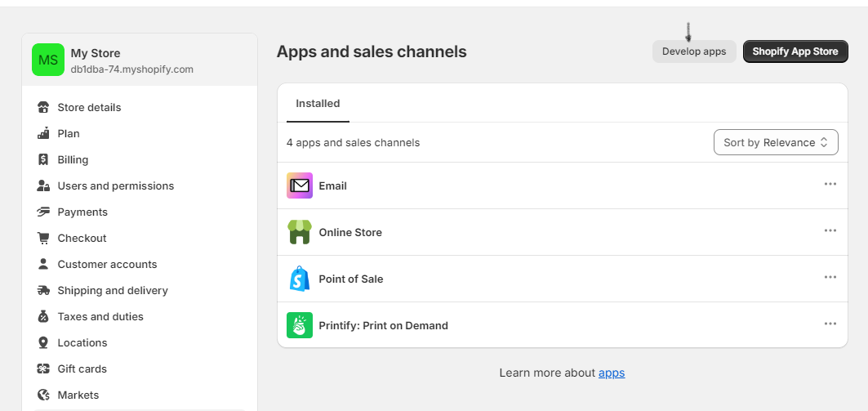Open more options for Point of Sale
This screenshot has height=411, width=868.
[x=830, y=277]
